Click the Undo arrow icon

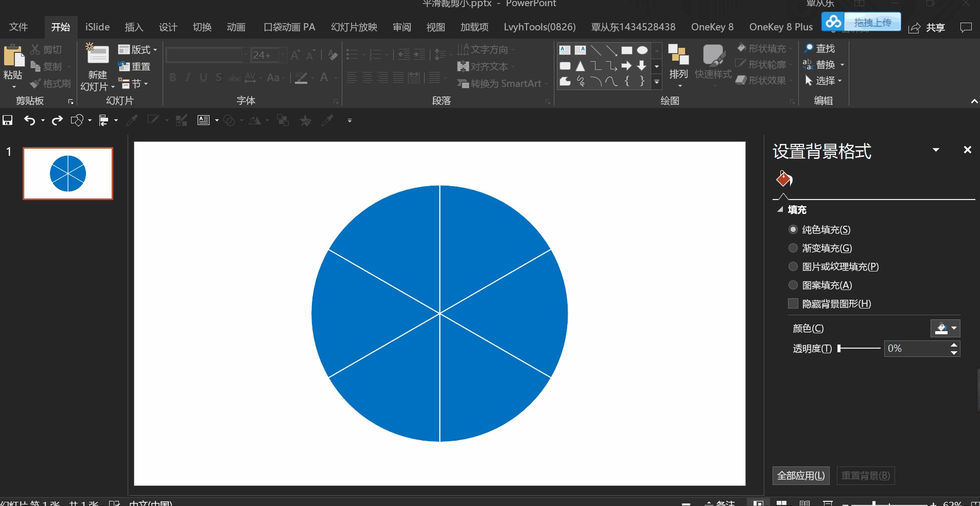pyautogui.click(x=29, y=120)
